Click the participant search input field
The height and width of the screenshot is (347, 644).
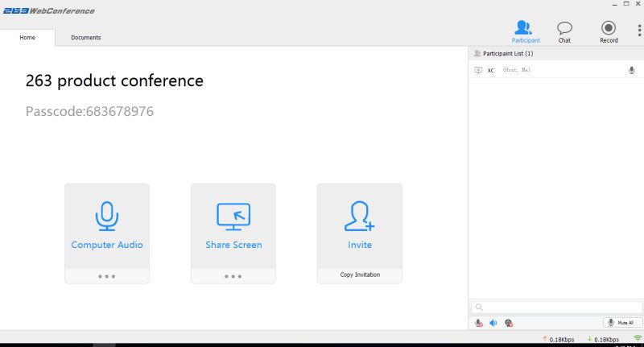click(555, 307)
